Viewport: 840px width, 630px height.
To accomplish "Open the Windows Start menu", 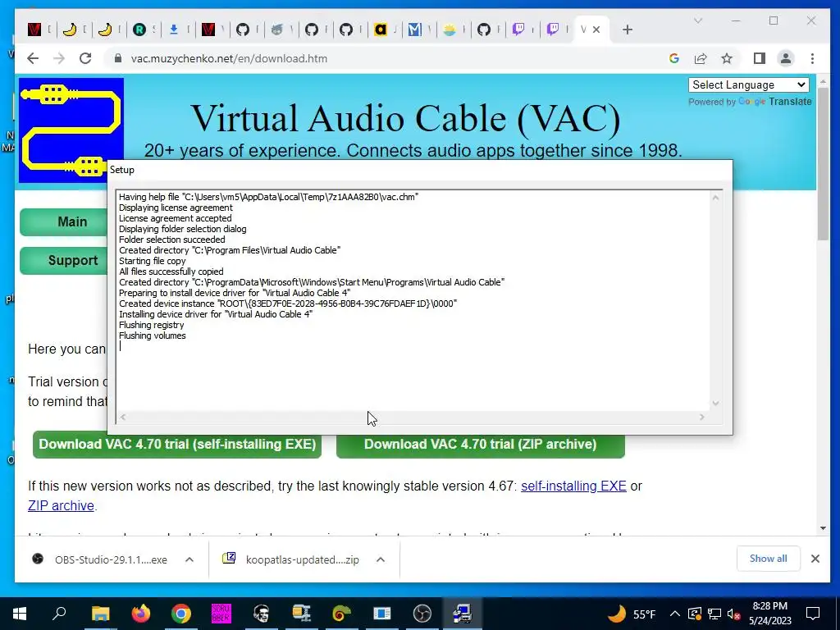I will point(20,614).
